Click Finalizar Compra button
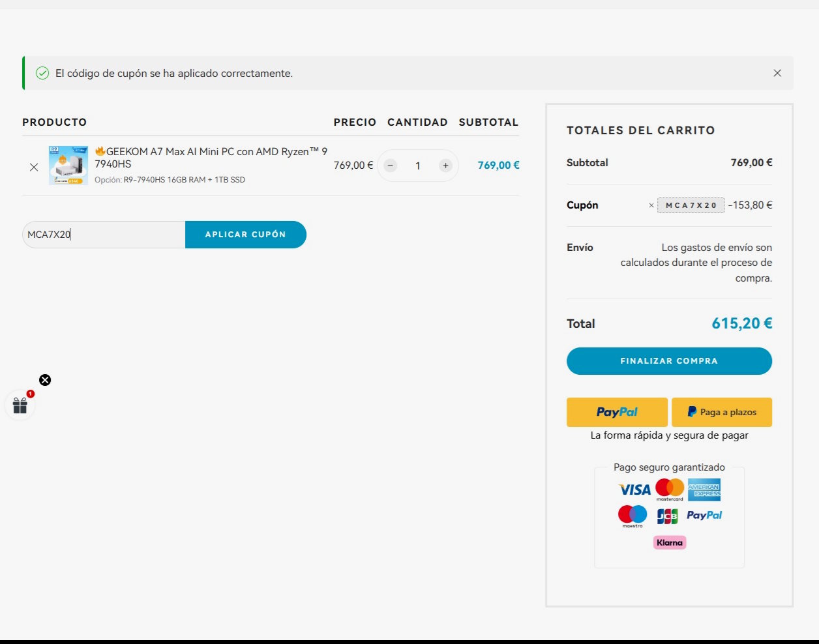 coord(669,361)
